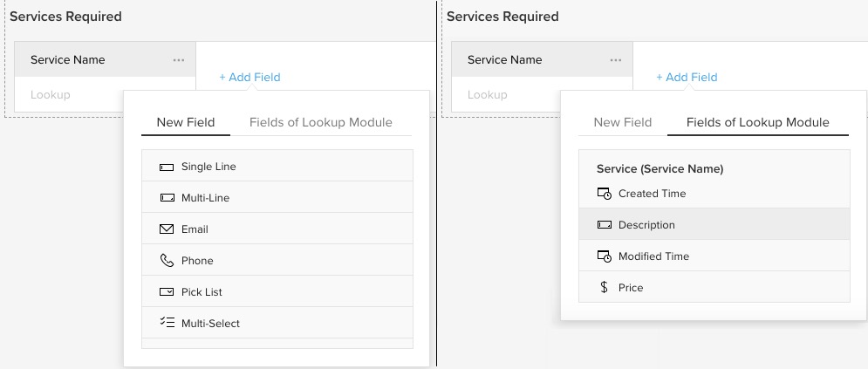Select the Service (Service Name) header row

click(x=660, y=169)
